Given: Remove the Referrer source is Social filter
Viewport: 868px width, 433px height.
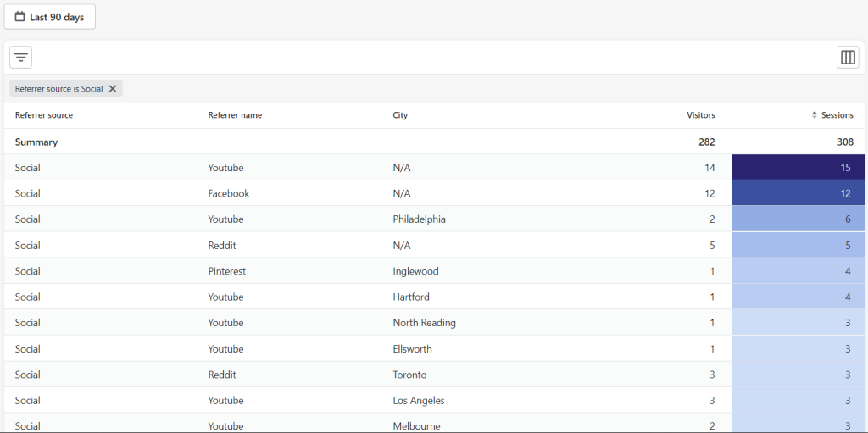Looking at the screenshot, I should [113, 89].
